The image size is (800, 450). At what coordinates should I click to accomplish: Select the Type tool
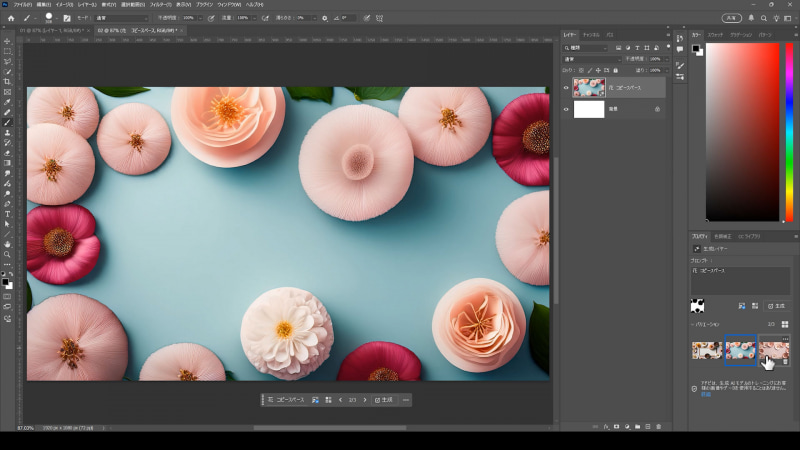click(x=7, y=213)
